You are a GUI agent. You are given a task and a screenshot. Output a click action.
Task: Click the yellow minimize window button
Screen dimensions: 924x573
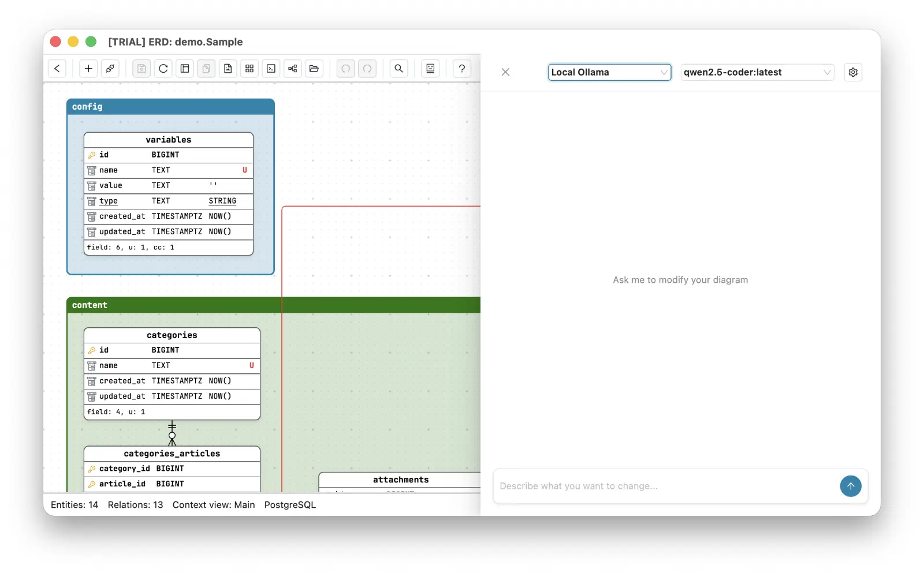(x=73, y=42)
